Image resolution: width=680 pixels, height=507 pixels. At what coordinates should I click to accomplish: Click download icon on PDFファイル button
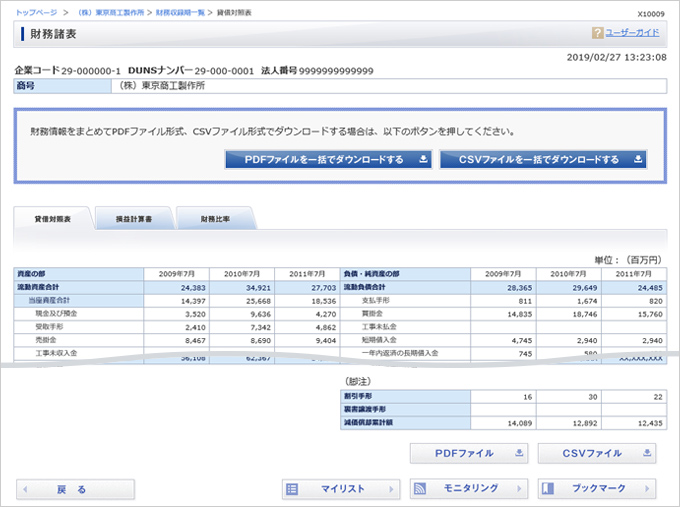pyautogui.click(x=519, y=453)
